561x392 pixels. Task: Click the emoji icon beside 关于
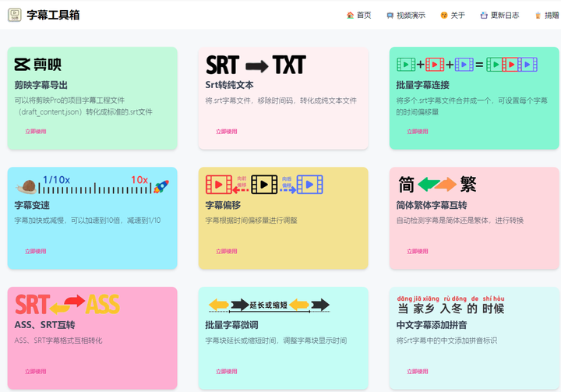(444, 15)
